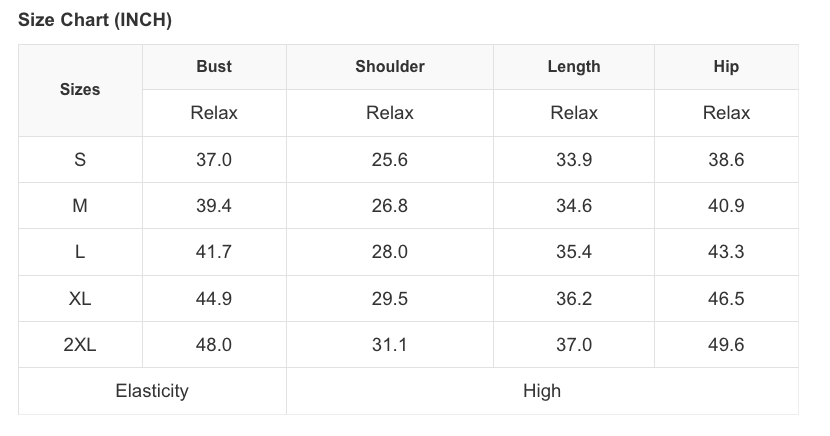Screen dimensions: 830x436
Task: Click the Elasticity label cell
Action: click(x=152, y=391)
